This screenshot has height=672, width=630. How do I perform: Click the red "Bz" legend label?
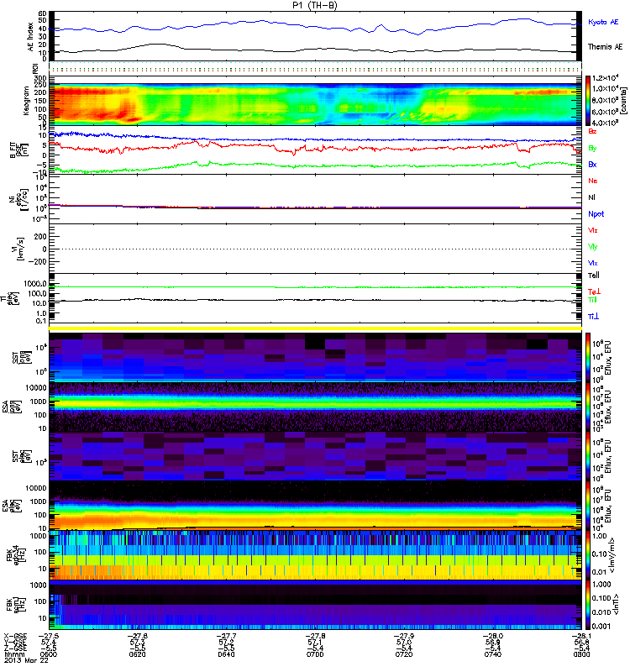click(592, 131)
